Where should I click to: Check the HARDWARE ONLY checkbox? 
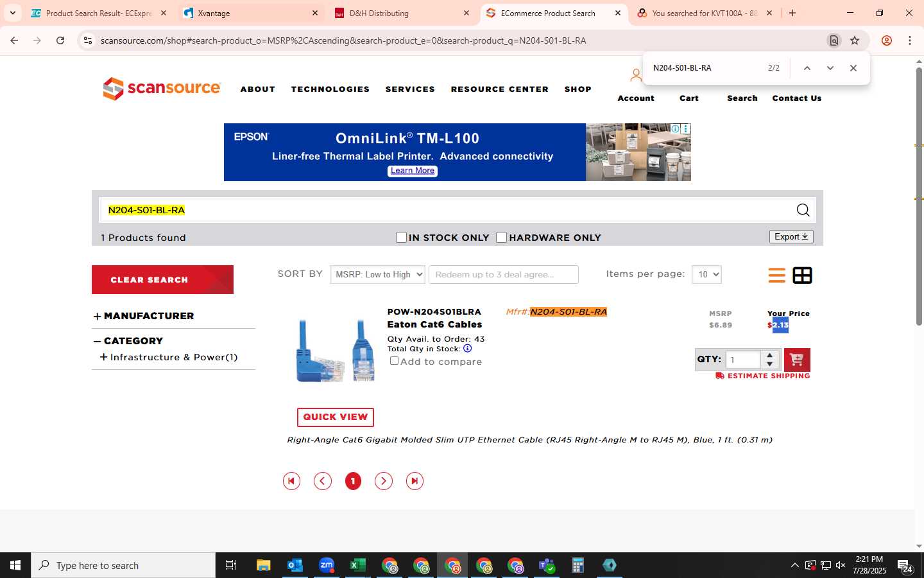click(x=501, y=238)
